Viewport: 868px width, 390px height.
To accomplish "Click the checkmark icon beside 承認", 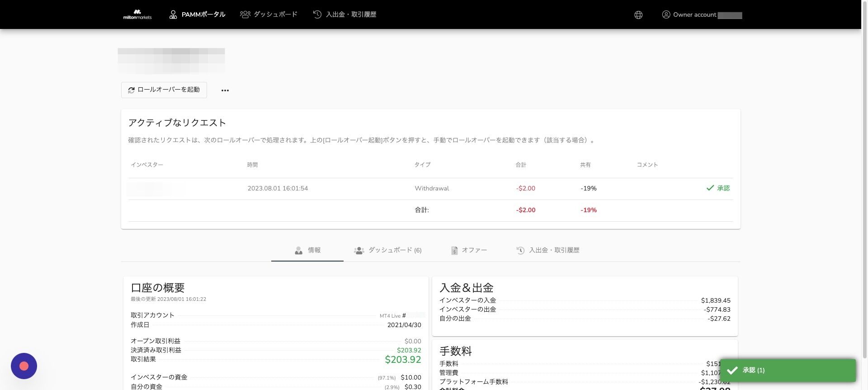I will click(x=710, y=188).
